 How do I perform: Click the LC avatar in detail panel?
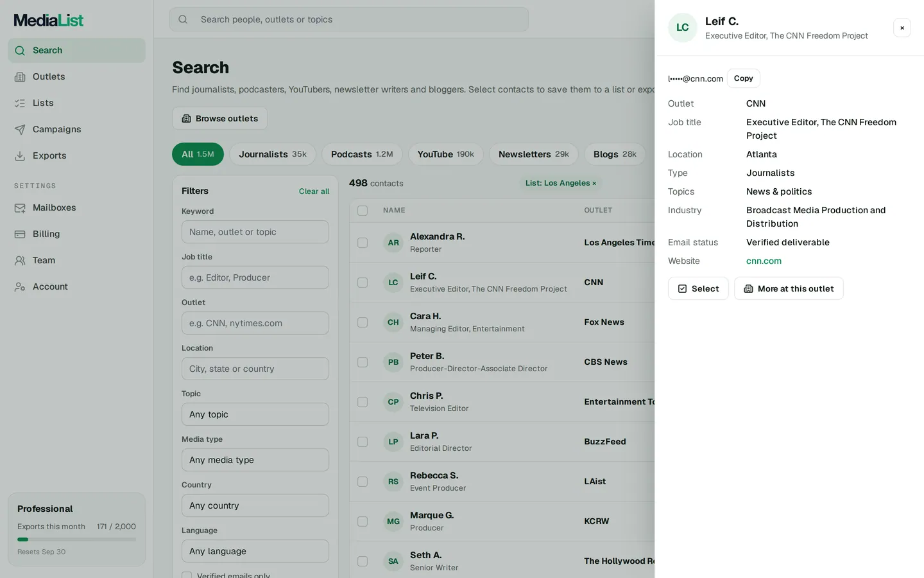coord(683,28)
